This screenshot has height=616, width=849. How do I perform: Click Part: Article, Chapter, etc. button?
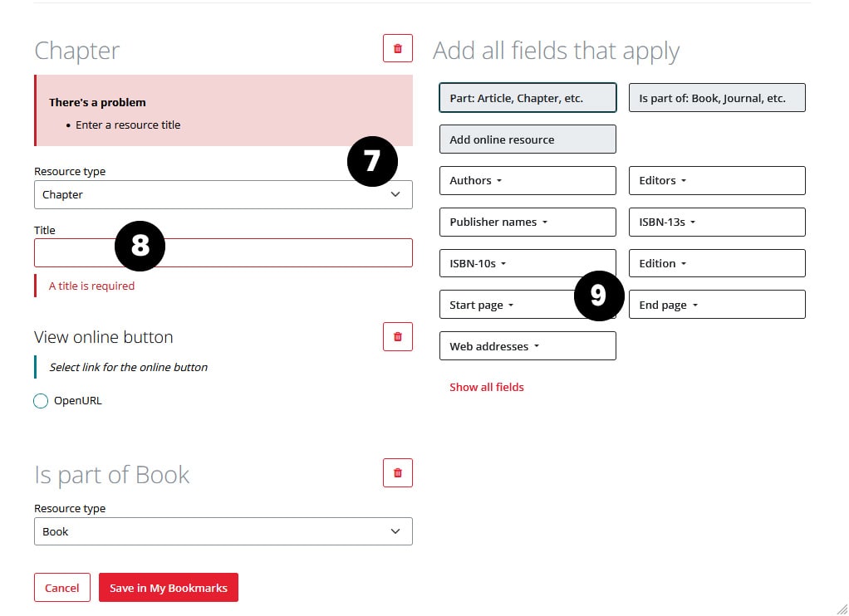pyautogui.click(x=527, y=98)
